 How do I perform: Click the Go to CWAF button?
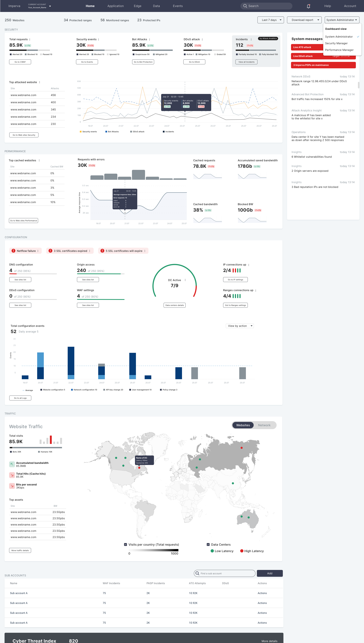[20, 62]
